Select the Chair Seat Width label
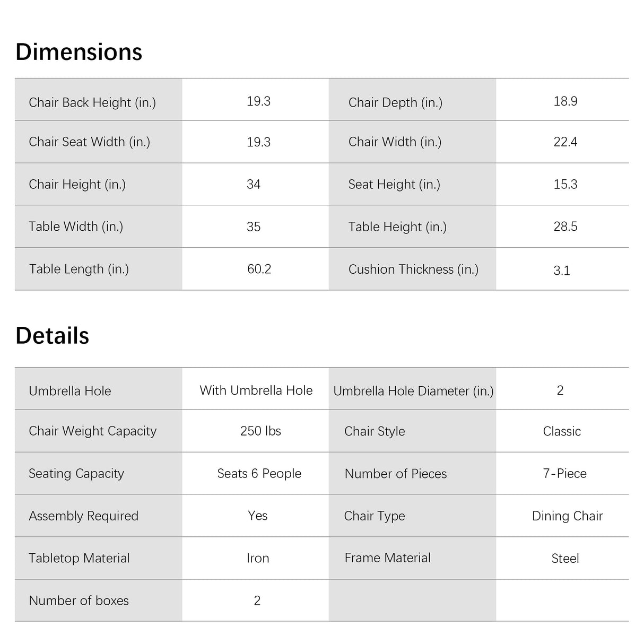 [x=90, y=142]
